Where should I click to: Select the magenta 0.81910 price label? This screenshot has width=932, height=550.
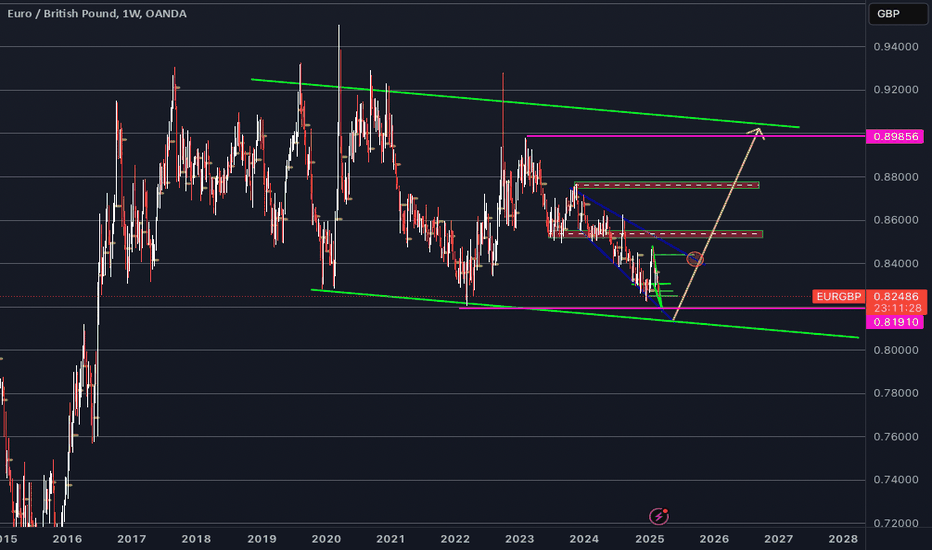click(x=895, y=322)
